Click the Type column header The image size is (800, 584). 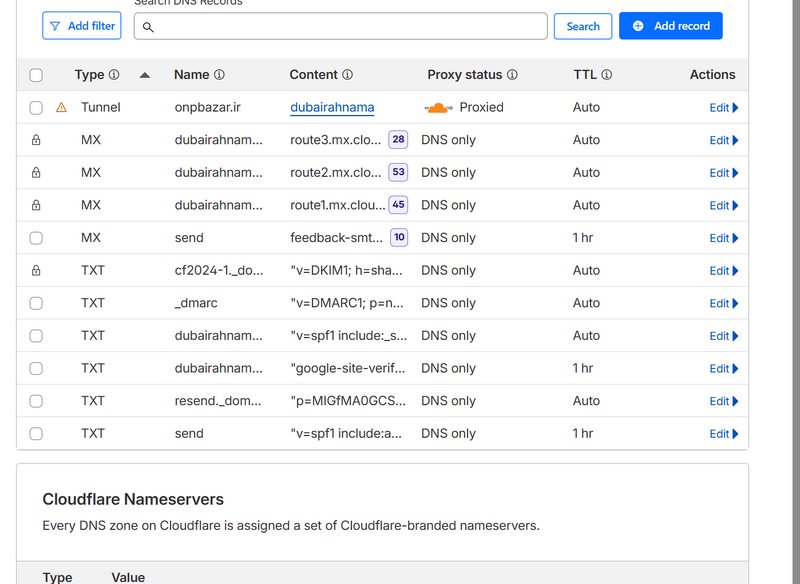pyautogui.click(x=89, y=74)
